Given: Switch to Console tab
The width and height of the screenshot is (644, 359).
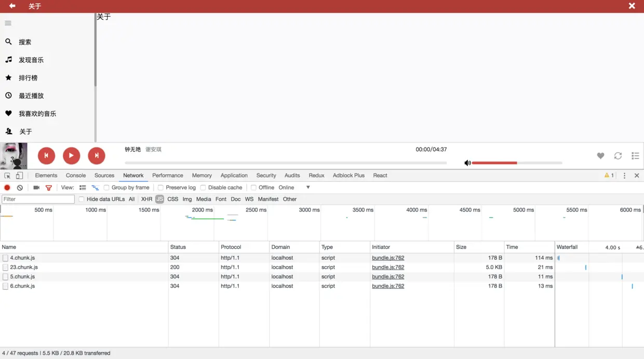Looking at the screenshot, I should pos(76,176).
